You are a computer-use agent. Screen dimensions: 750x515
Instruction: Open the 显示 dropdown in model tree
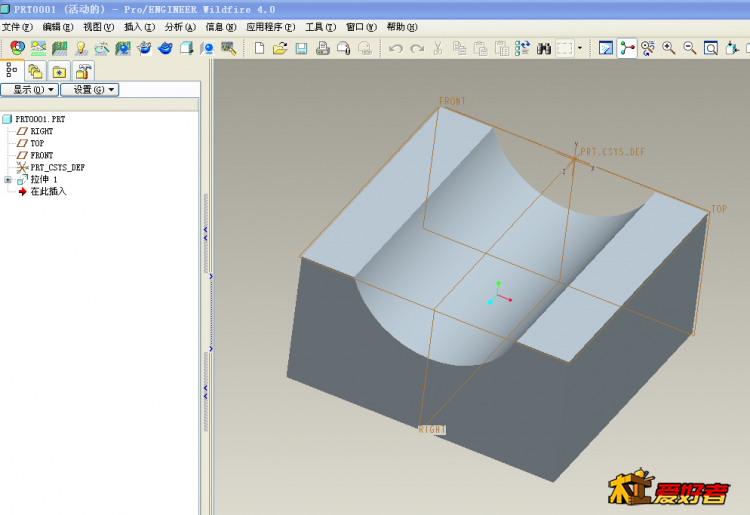[30, 89]
